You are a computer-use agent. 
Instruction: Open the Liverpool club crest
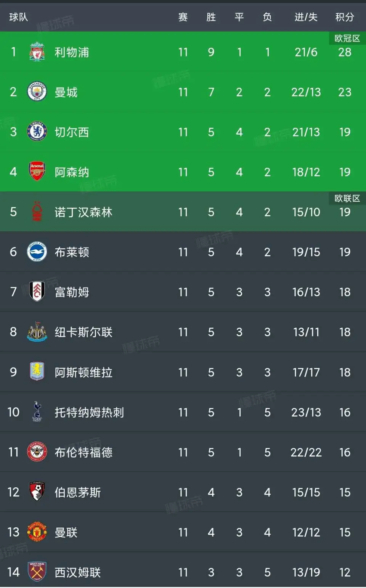(37, 52)
